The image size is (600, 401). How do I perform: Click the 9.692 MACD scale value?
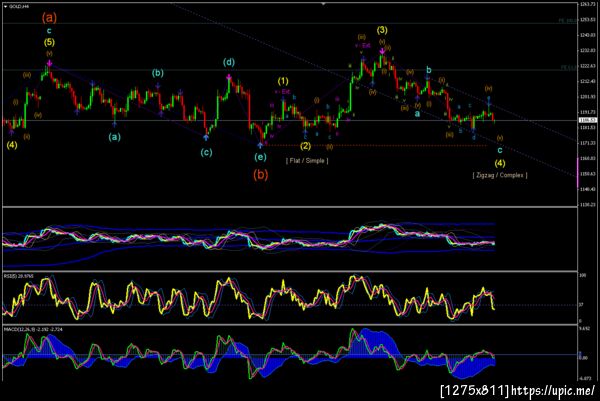(585, 329)
